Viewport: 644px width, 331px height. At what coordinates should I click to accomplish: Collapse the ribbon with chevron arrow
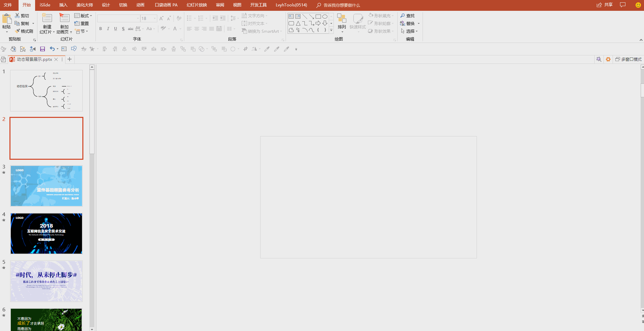click(x=641, y=40)
